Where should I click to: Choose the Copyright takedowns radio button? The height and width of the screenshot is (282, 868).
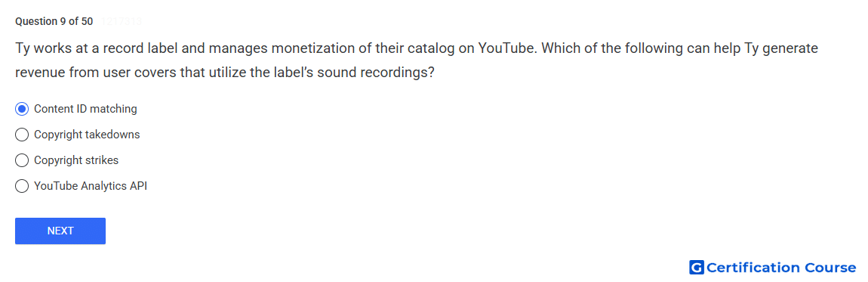[x=22, y=135]
